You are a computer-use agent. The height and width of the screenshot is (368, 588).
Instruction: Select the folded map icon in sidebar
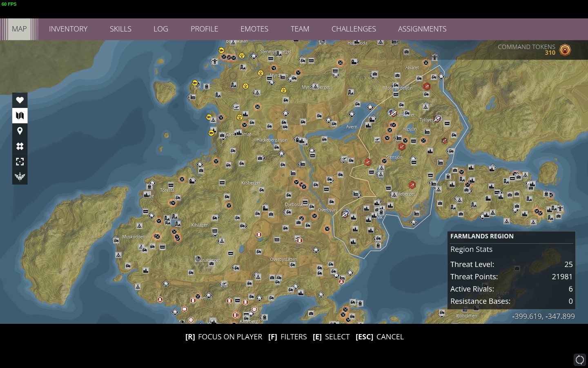20,116
